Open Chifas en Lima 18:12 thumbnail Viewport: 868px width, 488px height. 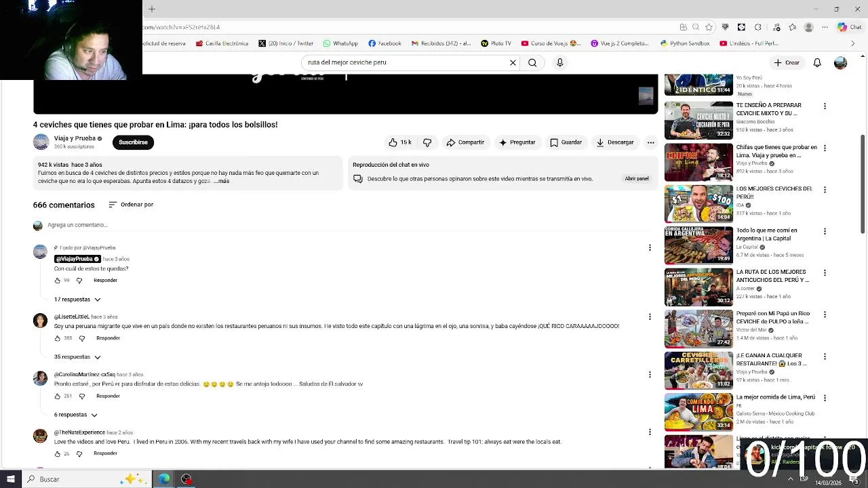tap(698, 162)
